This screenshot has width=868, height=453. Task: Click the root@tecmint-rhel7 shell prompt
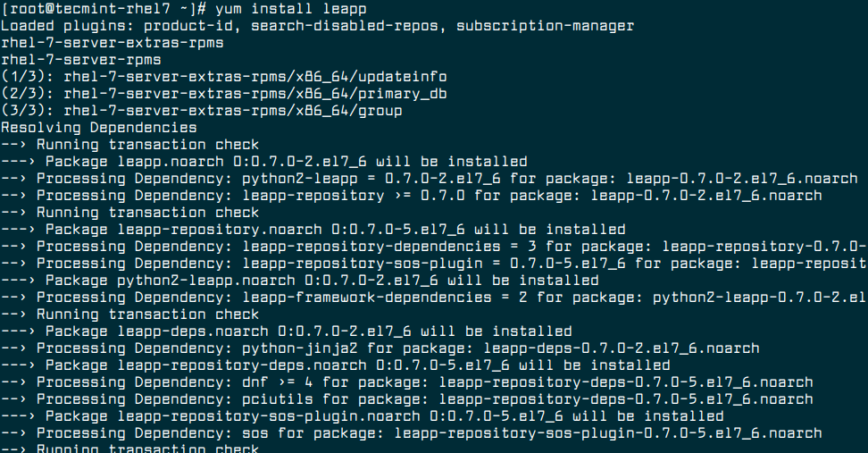click(x=104, y=9)
